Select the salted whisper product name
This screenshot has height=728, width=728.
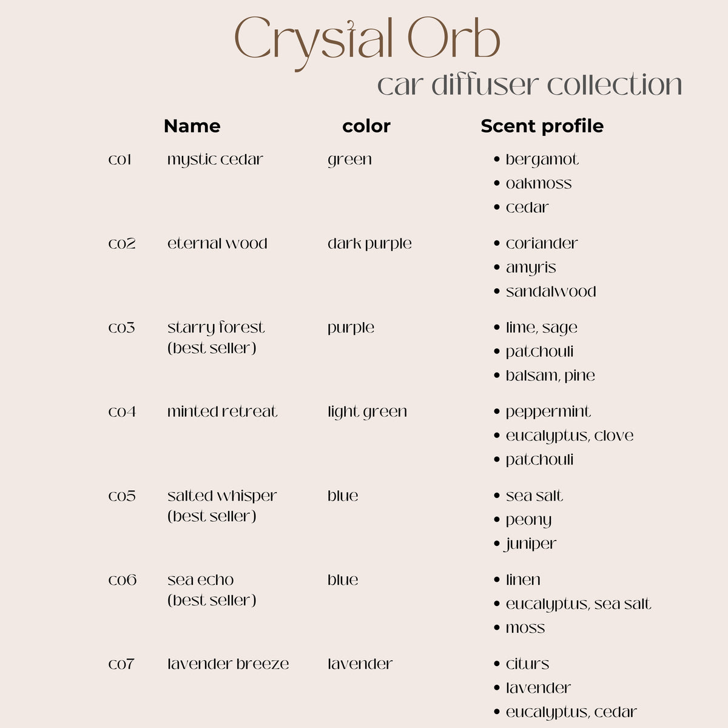222,496
